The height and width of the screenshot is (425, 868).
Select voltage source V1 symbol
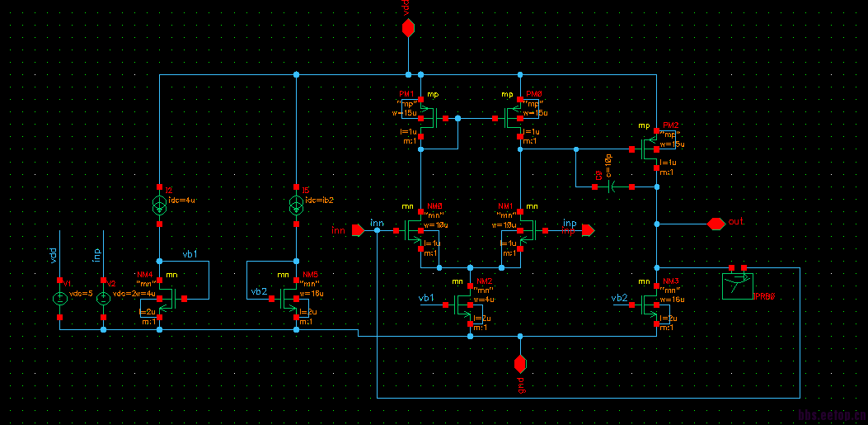tap(60, 299)
